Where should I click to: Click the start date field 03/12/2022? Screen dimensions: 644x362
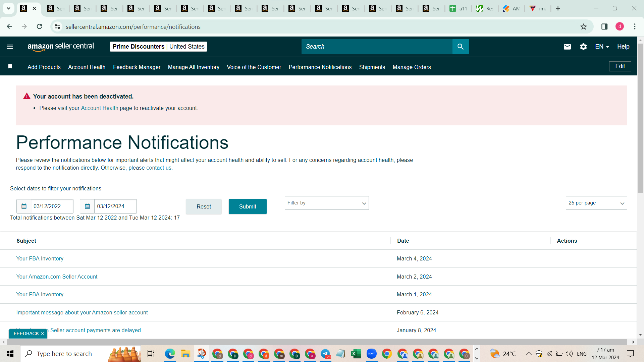click(x=52, y=206)
